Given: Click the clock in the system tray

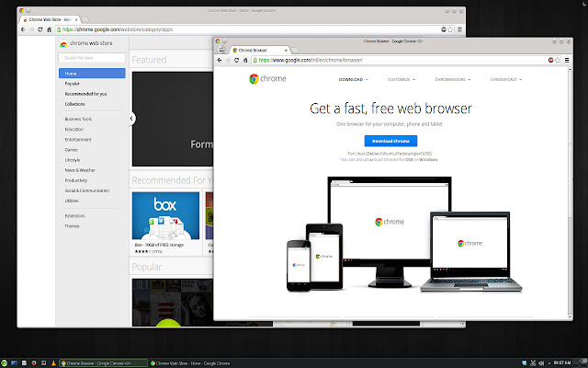Looking at the screenshot, I should point(561,362).
